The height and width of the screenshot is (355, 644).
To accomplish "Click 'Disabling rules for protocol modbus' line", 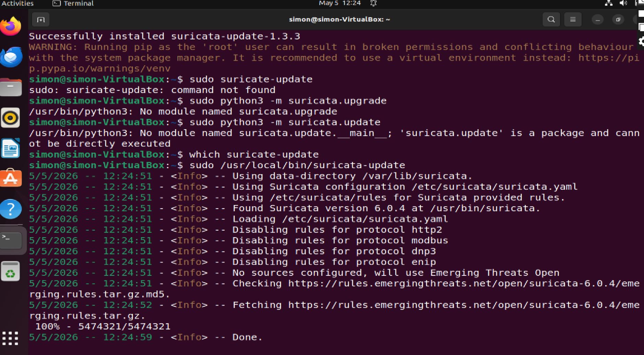I will pos(239,241).
